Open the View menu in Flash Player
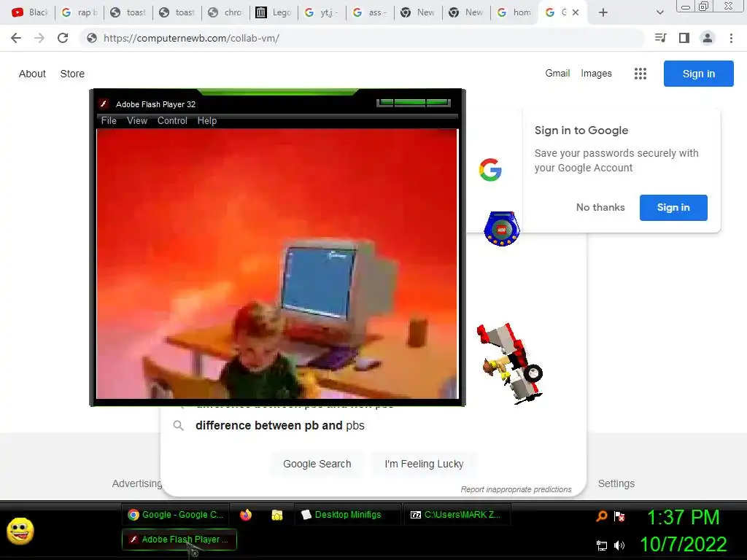 pyautogui.click(x=137, y=120)
